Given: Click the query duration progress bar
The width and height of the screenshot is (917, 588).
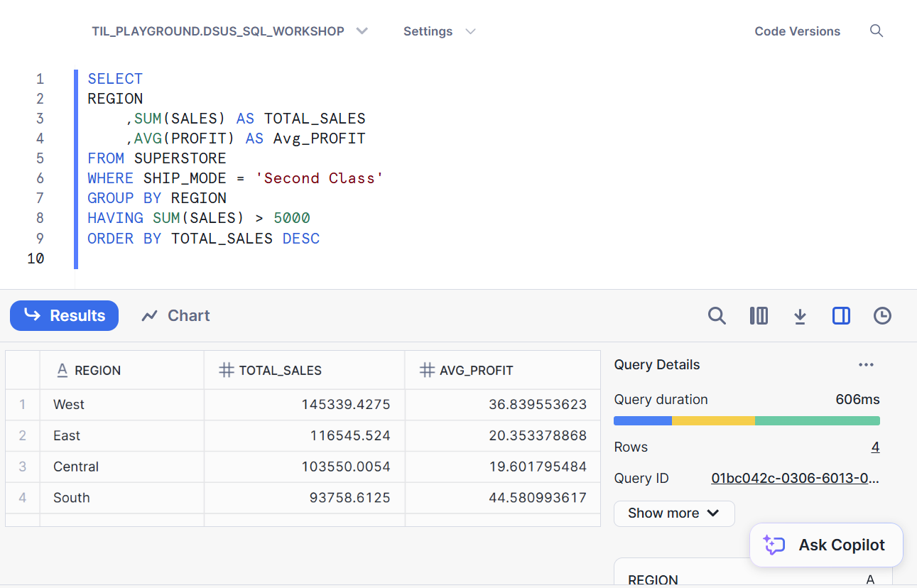Looking at the screenshot, I should [747, 421].
